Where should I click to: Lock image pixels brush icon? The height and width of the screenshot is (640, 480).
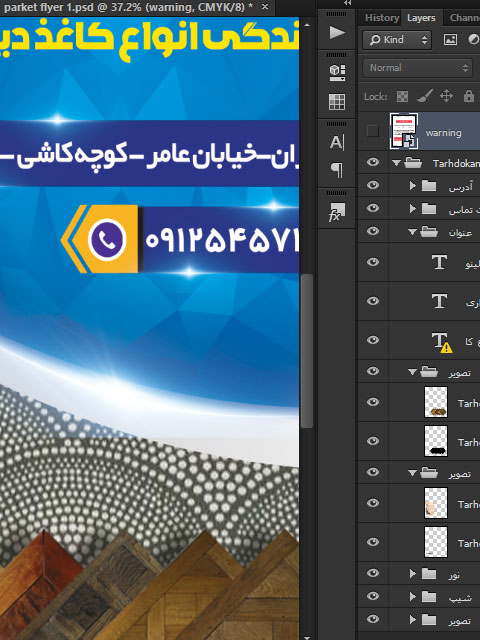pos(424,97)
